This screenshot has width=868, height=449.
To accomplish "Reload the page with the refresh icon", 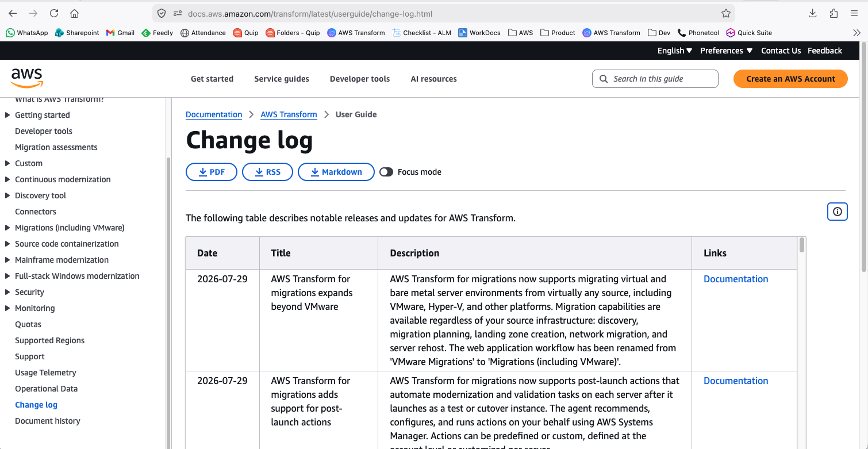I will tap(54, 13).
